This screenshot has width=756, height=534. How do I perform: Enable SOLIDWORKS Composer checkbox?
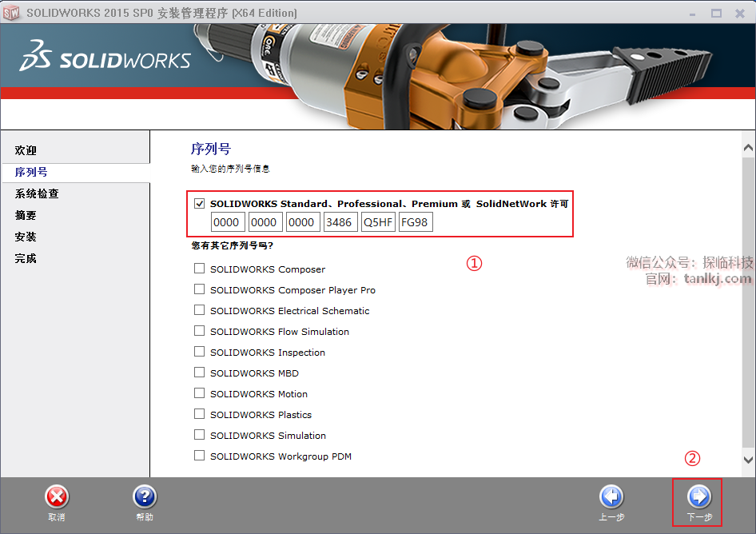click(x=199, y=269)
